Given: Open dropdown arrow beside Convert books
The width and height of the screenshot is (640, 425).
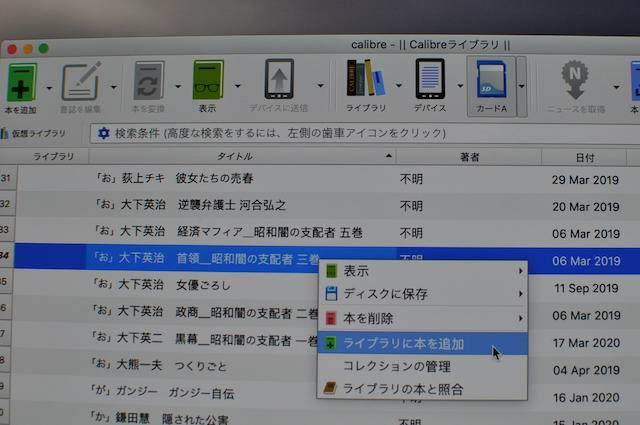Looking at the screenshot, I should (178, 87).
